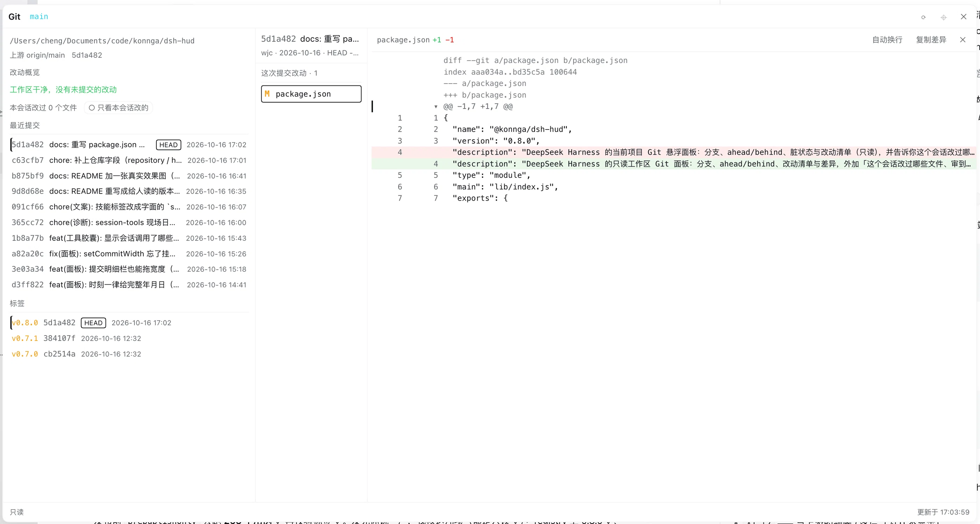Open commit d3ff822 feat(面板) 时刻一律给完整年月日
Screen dimensions: 980x524
point(129,285)
